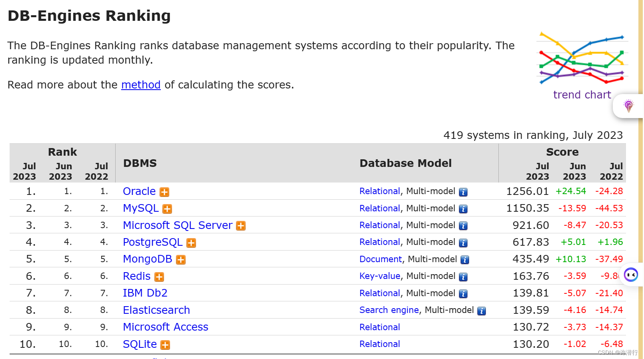Click '419 systems in ranking, July 2023' text
Image resolution: width=644 pixels, height=359 pixels.
[x=533, y=135]
